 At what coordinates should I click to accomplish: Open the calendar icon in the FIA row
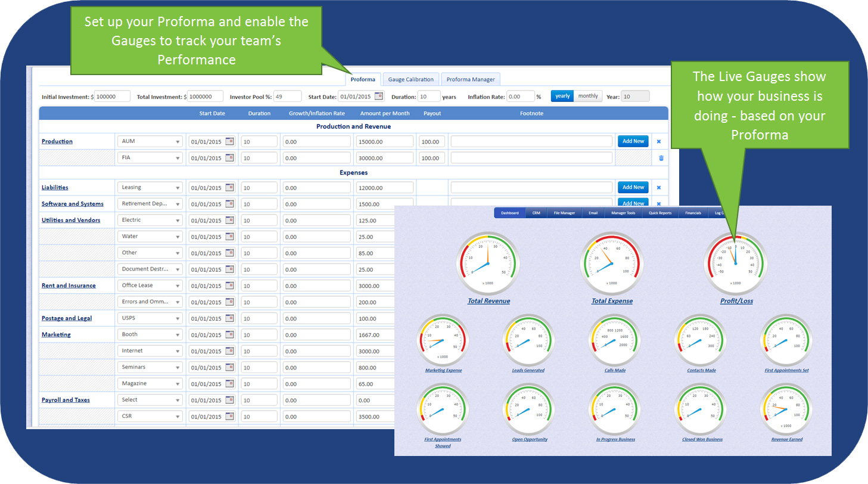[229, 158]
